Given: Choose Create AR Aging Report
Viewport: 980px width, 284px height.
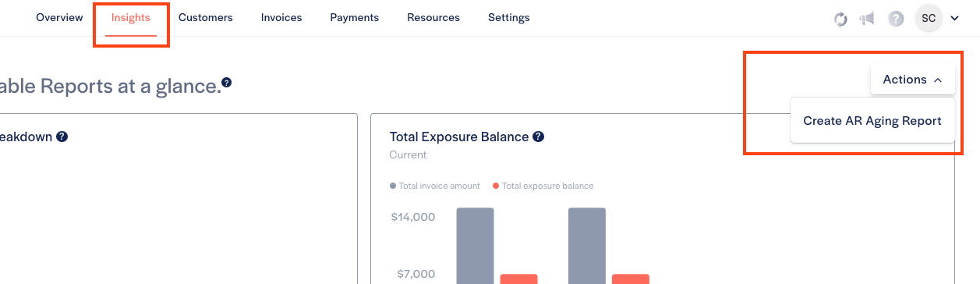Looking at the screenshot, I should pos(872,121).
